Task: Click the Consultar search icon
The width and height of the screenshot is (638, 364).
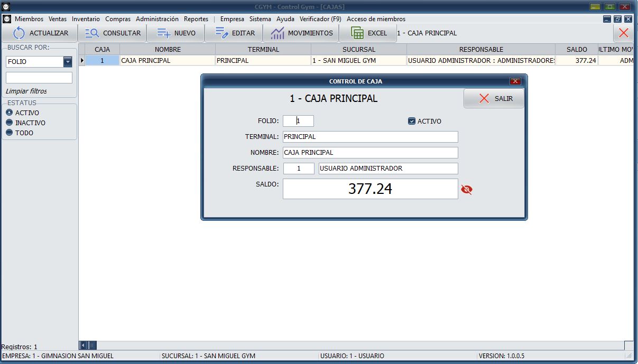Action: point(92,33)
